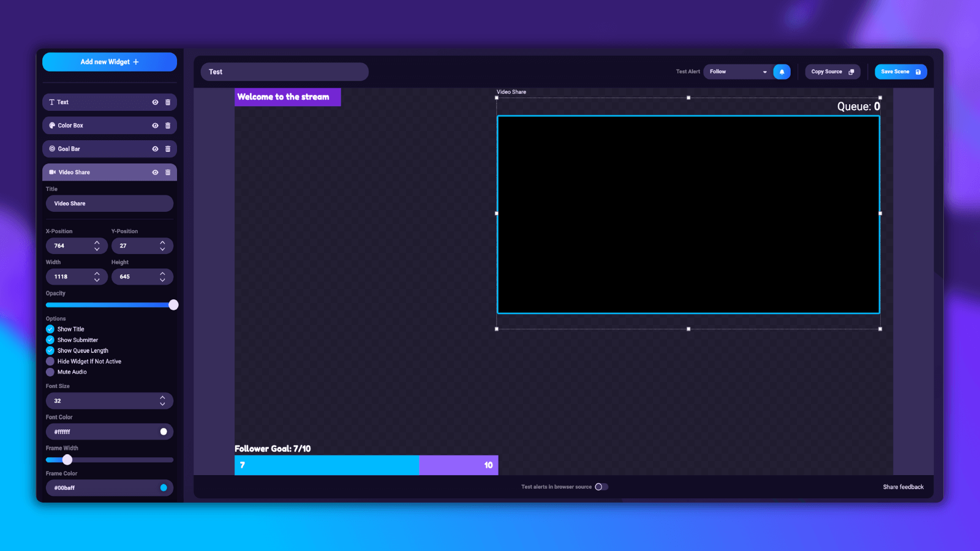The width and height of the screenshot is (980, 551).
Task: Toggle visibility of the Goal Bar widget
Action: coord(155,149)
